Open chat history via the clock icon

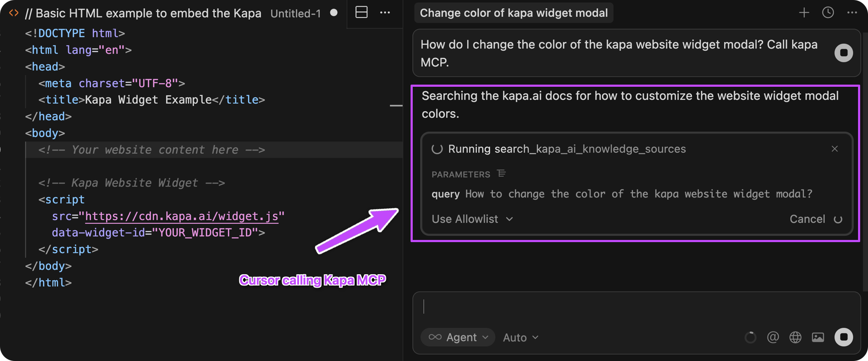pyautogui.click(x=828, y=13)
